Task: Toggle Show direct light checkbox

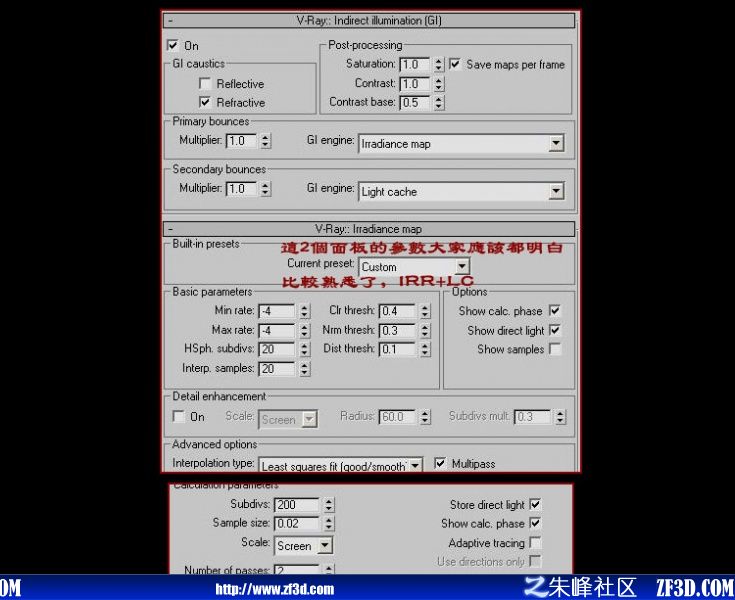Action: click(x=555, y=330)
